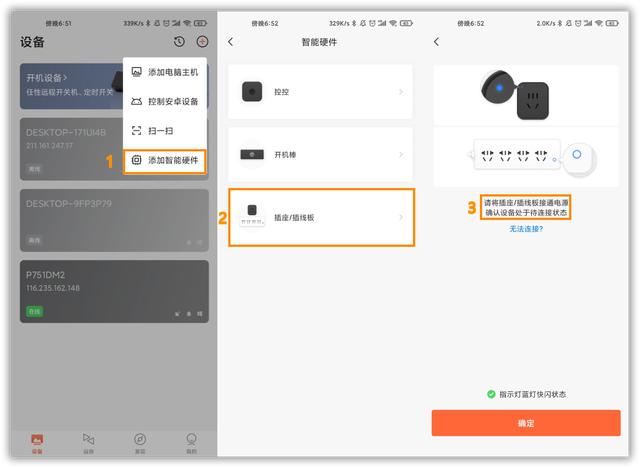Go back from the 智能硬件 screen
The width and height of the screenshot is (640, 468).
tap(231, 42)
